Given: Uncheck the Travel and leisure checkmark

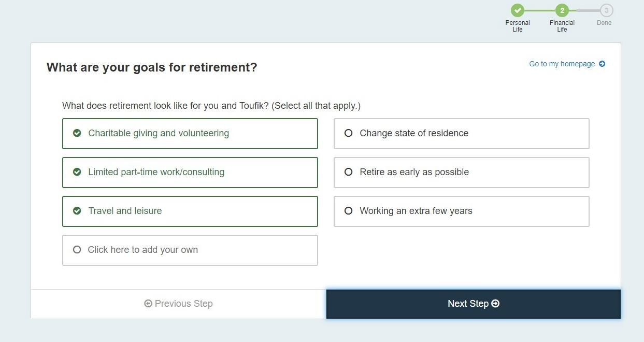Looking at the screenshot, I should 77,211.
